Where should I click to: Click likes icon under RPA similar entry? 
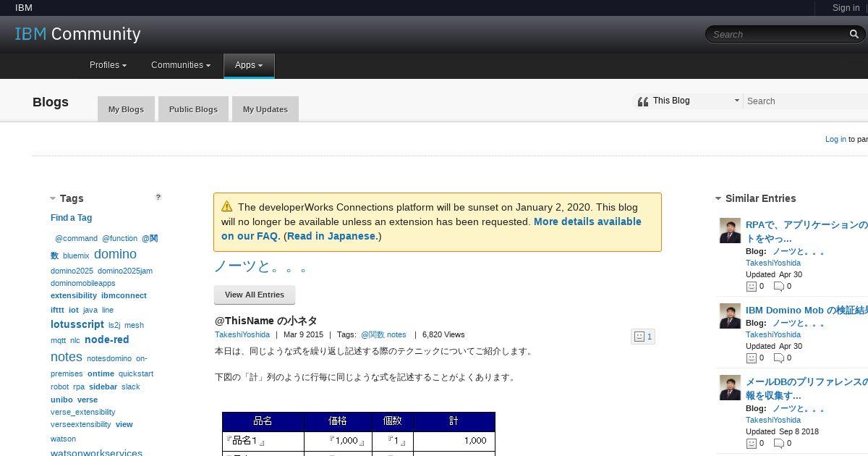(752, 286)
